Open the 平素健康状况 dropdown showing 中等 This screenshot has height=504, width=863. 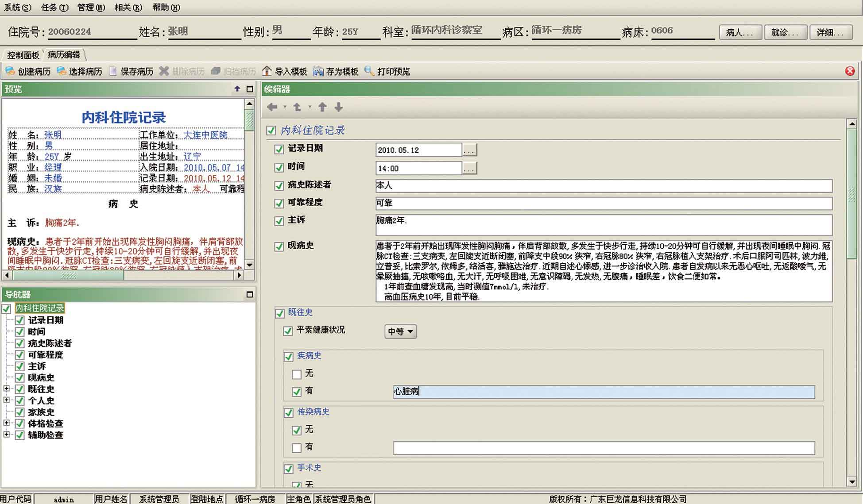pyautogui.click(x=400, y=331)
